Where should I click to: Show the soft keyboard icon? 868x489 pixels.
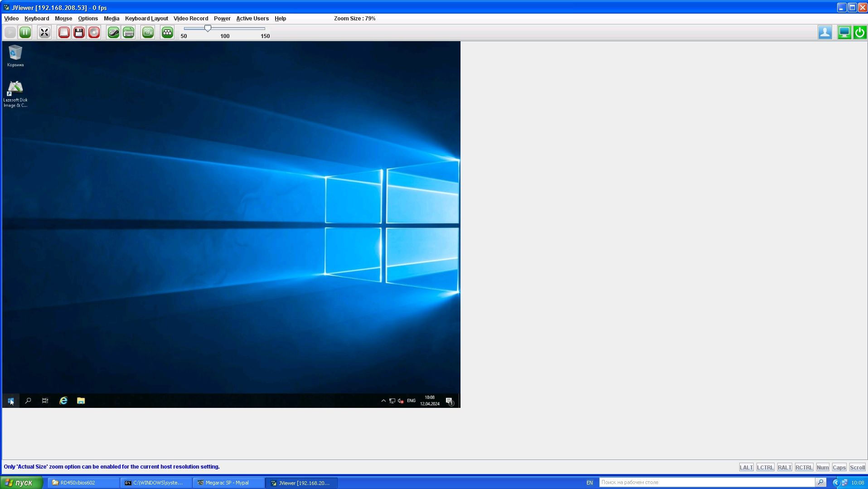[129, 32]
